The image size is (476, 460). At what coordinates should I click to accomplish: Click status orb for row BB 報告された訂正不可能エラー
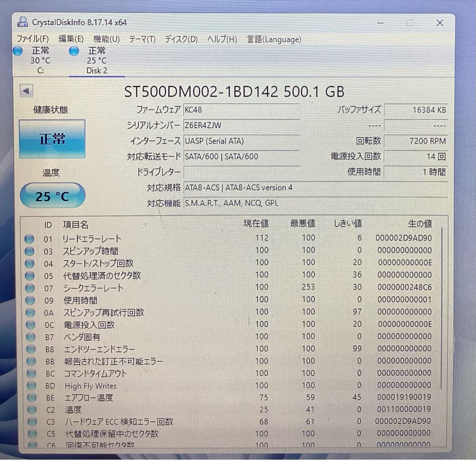[31, 362]
